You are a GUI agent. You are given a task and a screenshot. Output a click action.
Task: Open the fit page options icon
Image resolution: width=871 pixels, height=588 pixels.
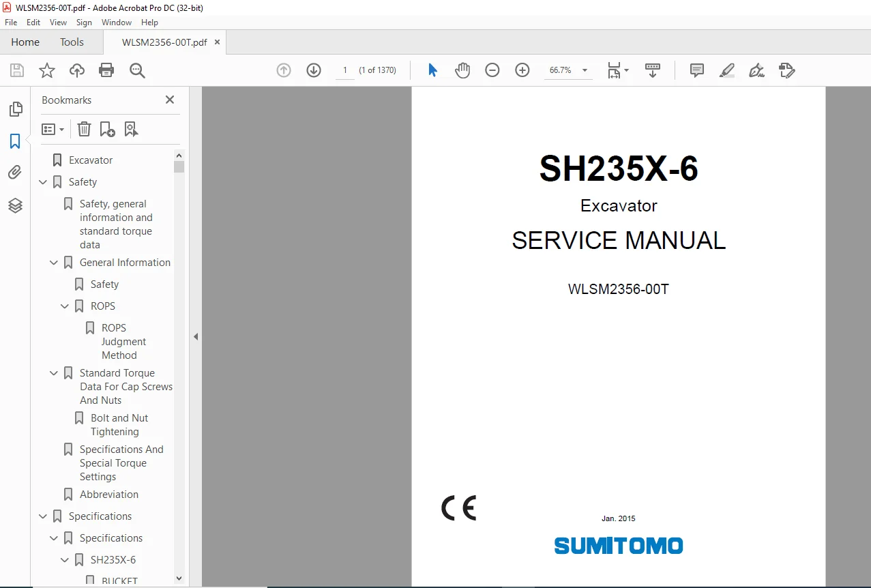click(618, 70)
